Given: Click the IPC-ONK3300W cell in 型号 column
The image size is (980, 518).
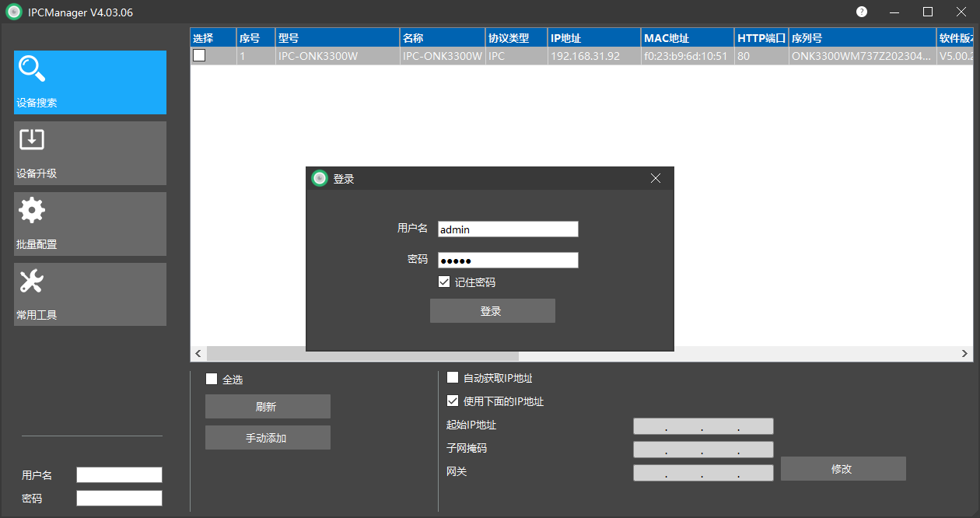Looking at the screenshot, I should [338, 56].
